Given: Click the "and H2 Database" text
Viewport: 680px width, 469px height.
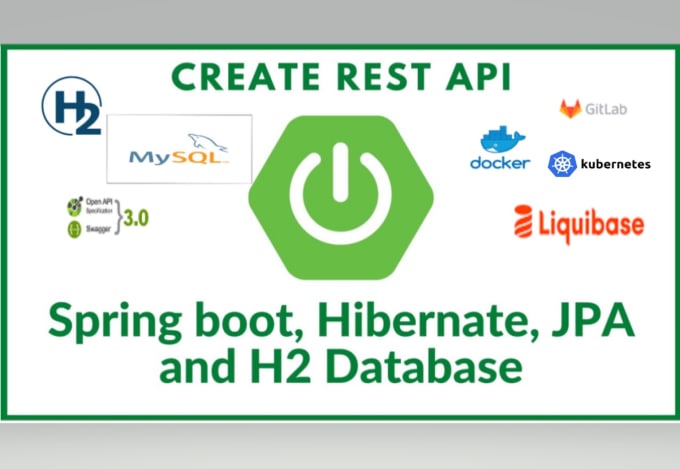Looking at the screenshot, I should click(341, 368).
